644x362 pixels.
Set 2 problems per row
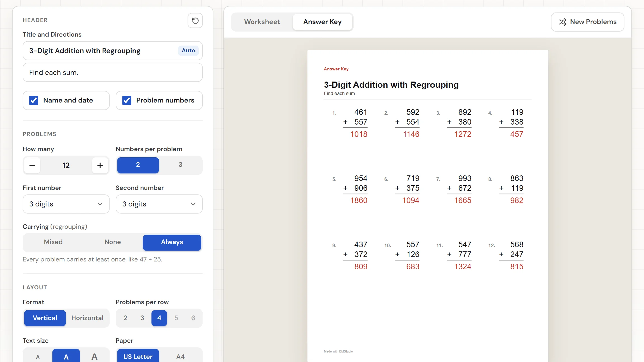(x=125, y=318)
